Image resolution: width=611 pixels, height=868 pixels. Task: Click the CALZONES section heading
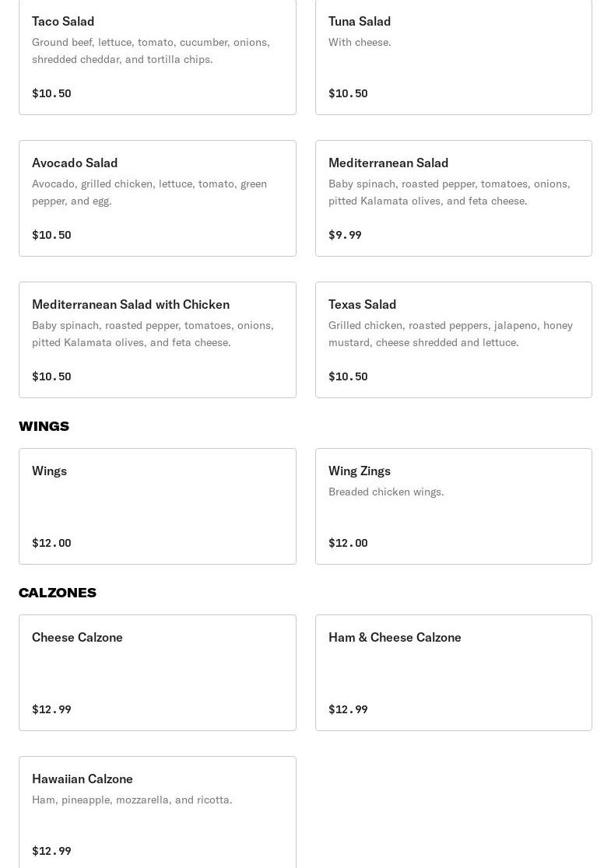tap(58, 593)
